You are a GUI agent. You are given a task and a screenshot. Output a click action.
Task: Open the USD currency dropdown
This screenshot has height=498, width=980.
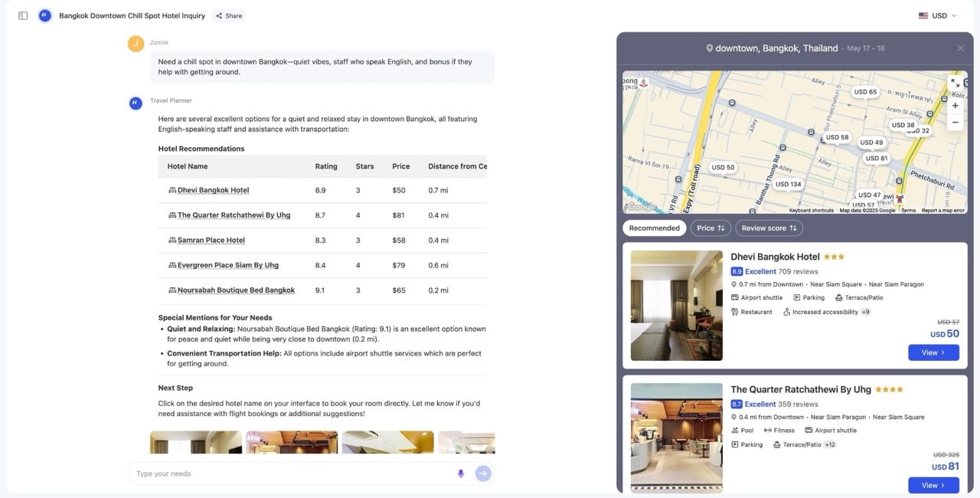[938, 15]
